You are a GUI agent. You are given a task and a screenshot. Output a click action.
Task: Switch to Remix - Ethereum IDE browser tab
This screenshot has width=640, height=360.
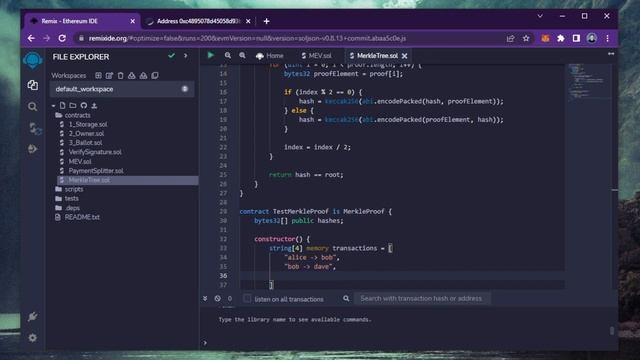[x=81, y=21]
